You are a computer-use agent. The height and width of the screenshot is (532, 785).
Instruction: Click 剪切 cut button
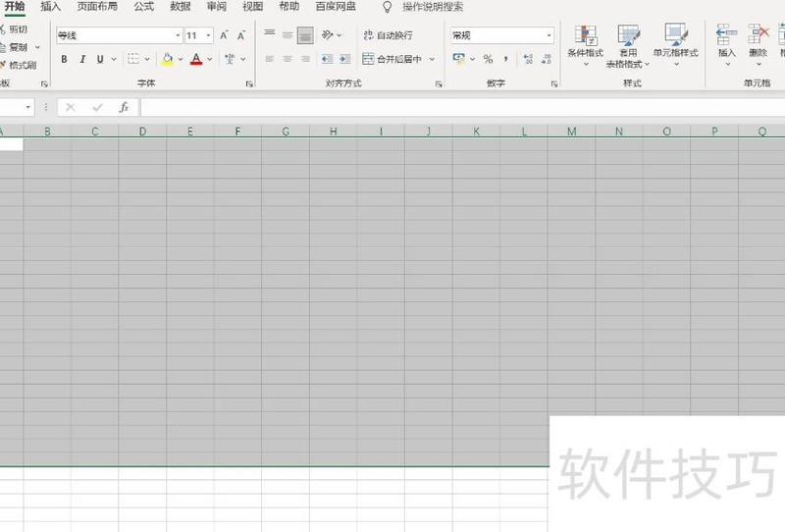point(14,29)
